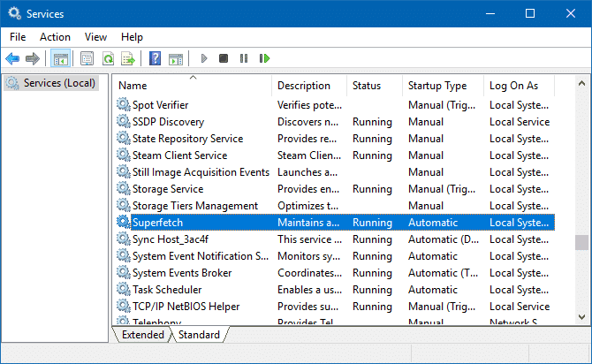
Task: Switch to the Extended tab
Action: coord(142,336)
